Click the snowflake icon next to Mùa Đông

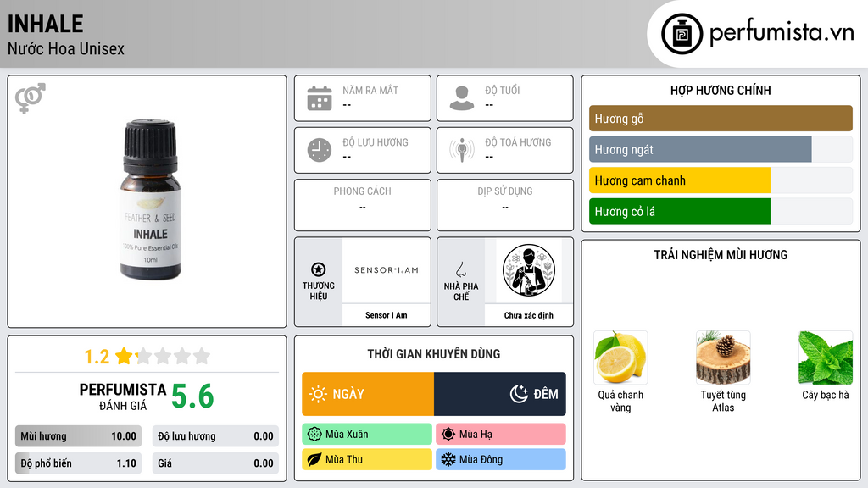[x=448, y=459]
